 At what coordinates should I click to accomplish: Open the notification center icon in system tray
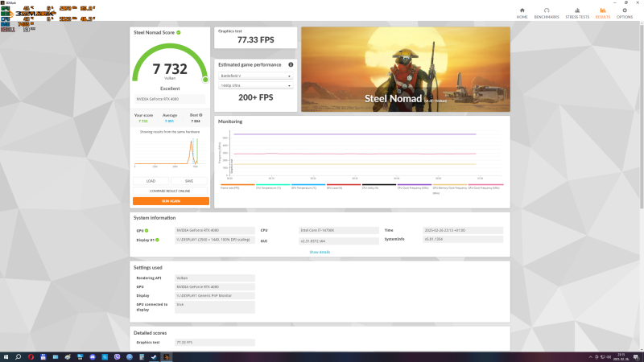[636, 356]
